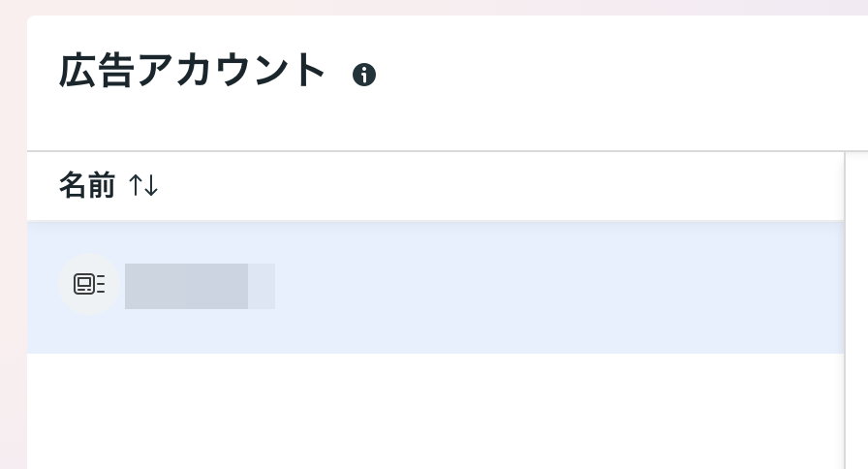Open the blurred ad account name
Viewport: 868px width, 469px height.
click(x=200, y=286)
